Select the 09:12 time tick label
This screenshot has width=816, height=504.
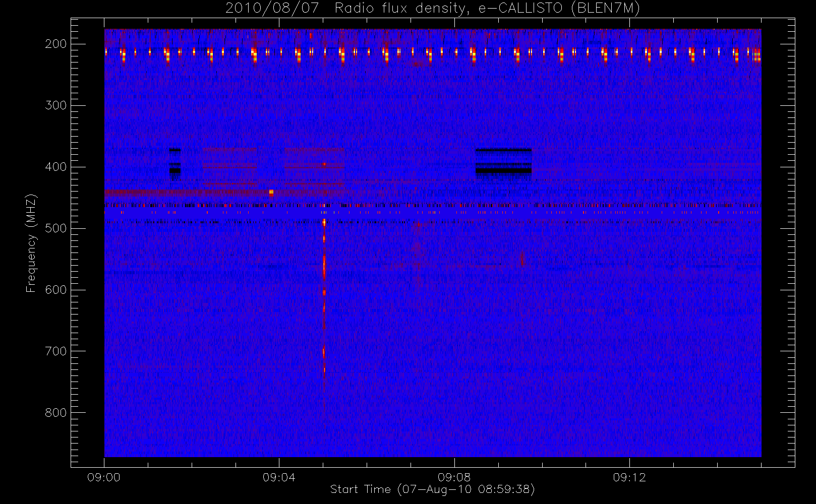629,477
